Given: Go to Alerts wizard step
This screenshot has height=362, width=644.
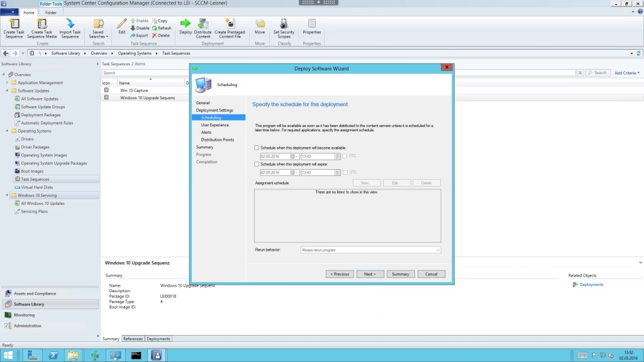Looking at the screenshot, I should click(x=206, y=132).
